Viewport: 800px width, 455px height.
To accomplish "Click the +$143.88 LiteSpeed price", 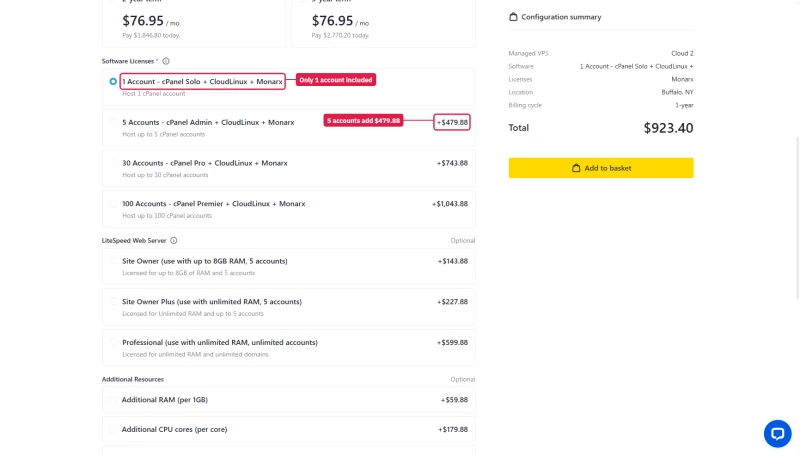I will tap(453, 261).
